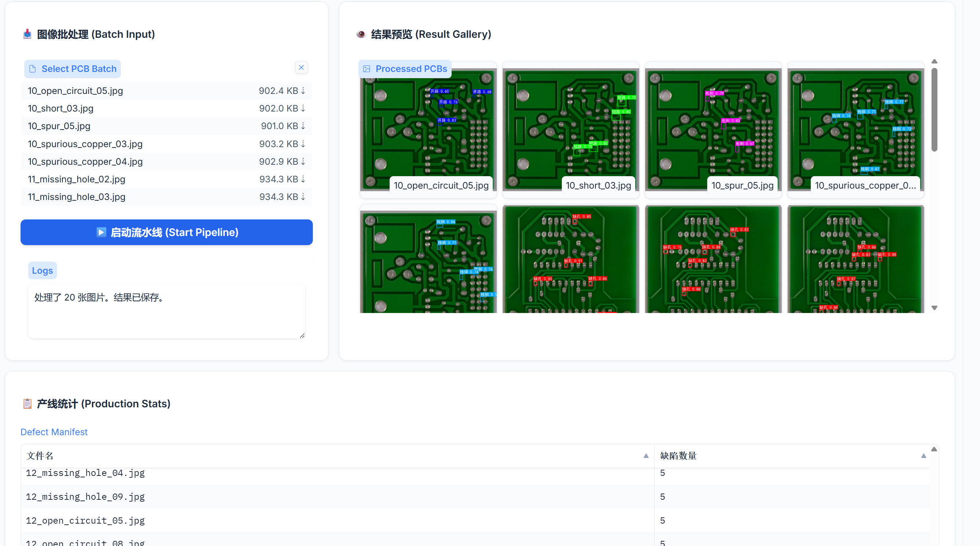The height and width of the screenshot is (546, 980).
Task: Click the Processed PCBs gallery label
Action: (x=405, y=69)
